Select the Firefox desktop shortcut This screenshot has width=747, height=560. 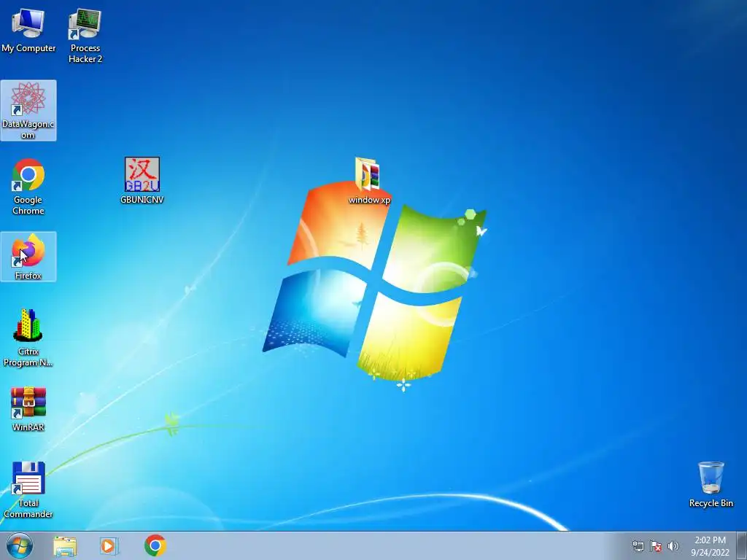[28, 257]
